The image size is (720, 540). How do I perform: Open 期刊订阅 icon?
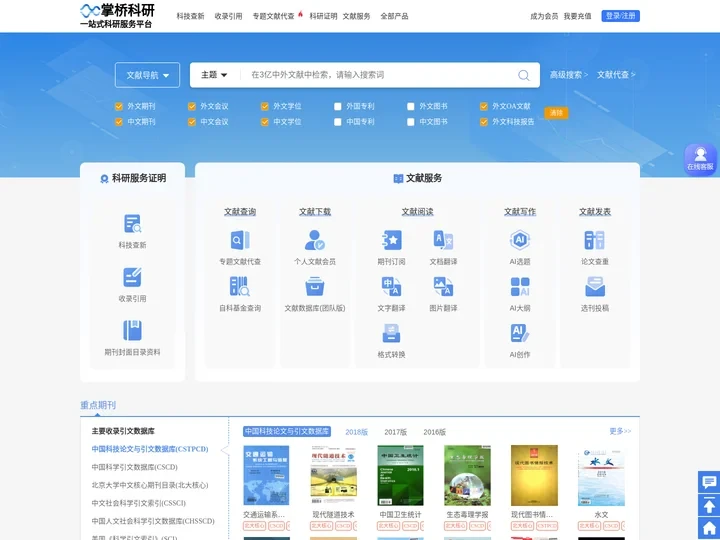click(392, 240)
